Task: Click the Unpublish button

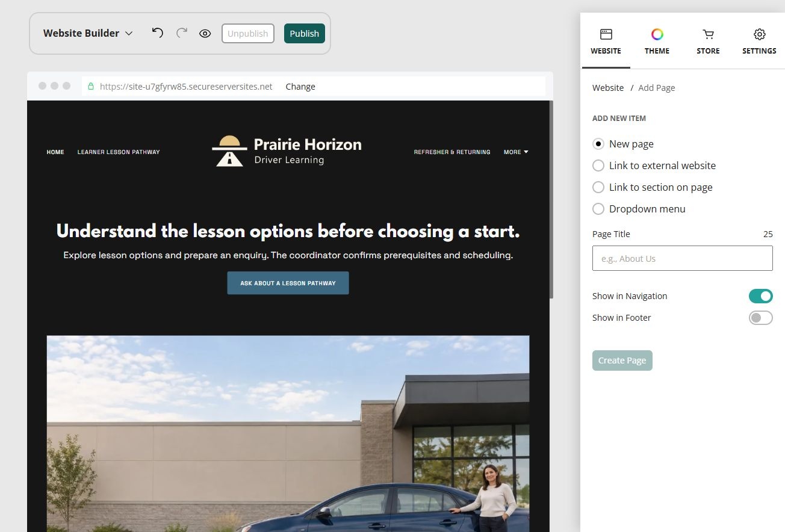Action: (x=248, y=34)
